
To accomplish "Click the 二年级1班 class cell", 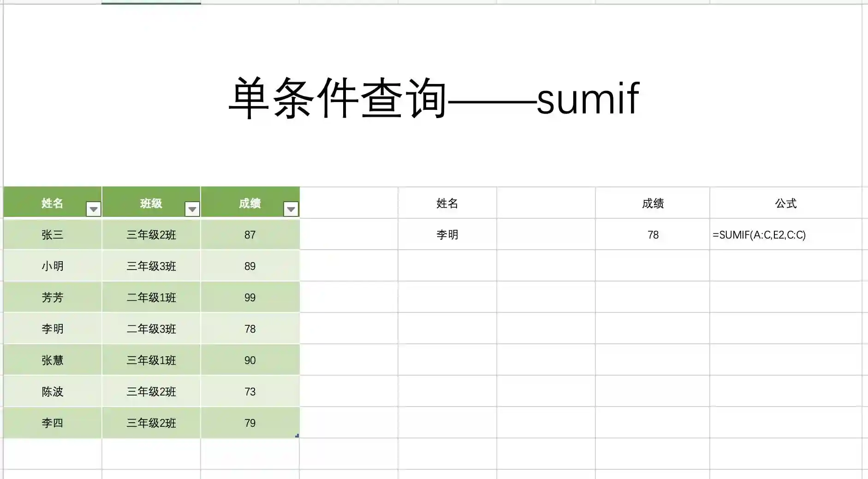I will coord(151,298).
